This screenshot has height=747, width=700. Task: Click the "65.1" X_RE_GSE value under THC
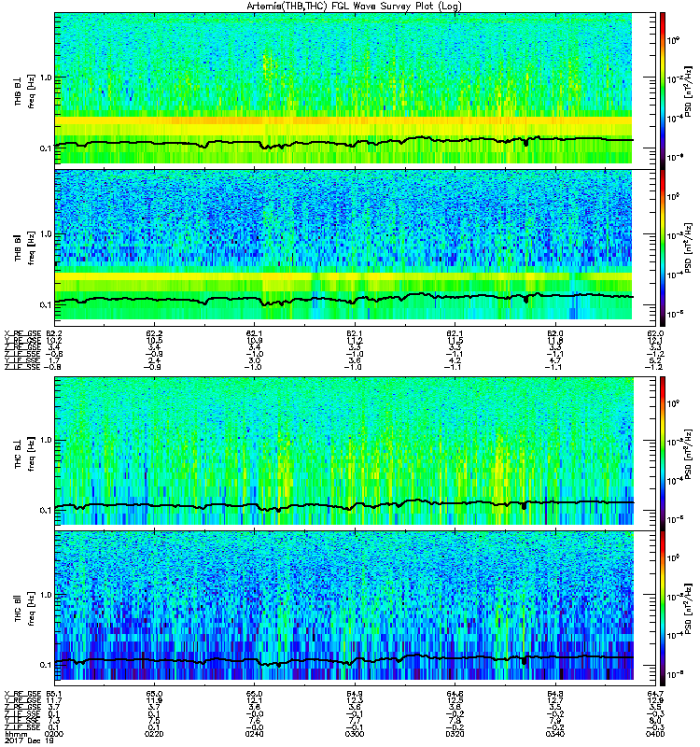(54, 694)
